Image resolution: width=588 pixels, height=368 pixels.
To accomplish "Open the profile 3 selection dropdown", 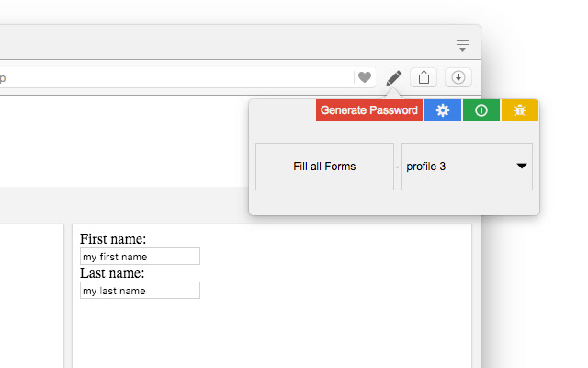I will [x=466, y=167].
